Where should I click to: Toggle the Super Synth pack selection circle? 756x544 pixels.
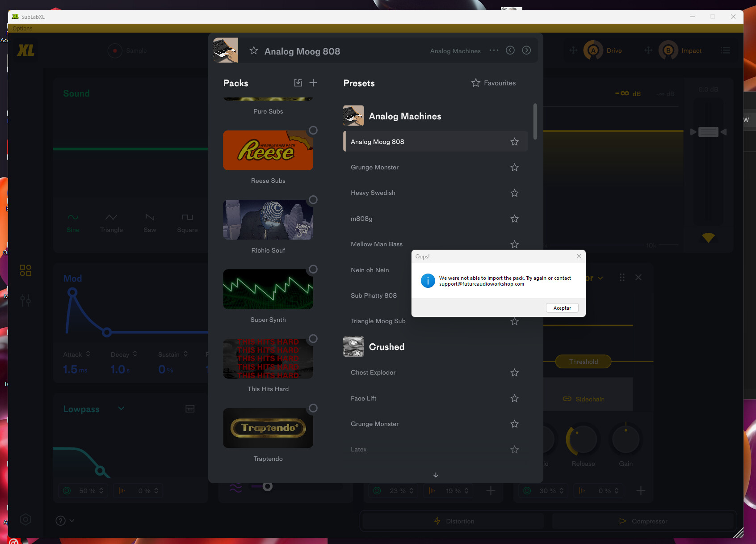pos(313,269)
